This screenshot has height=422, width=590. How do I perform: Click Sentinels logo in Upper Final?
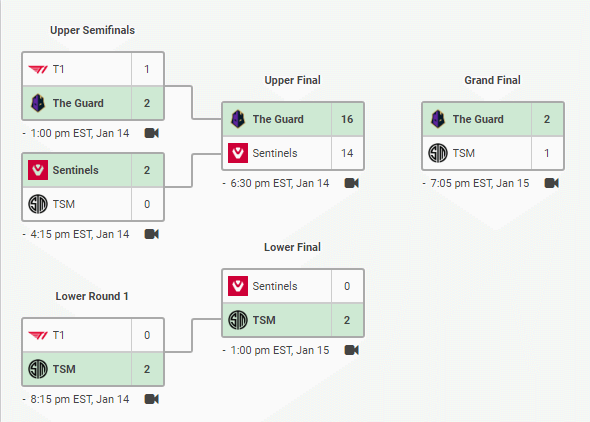[x=238, y=153]
